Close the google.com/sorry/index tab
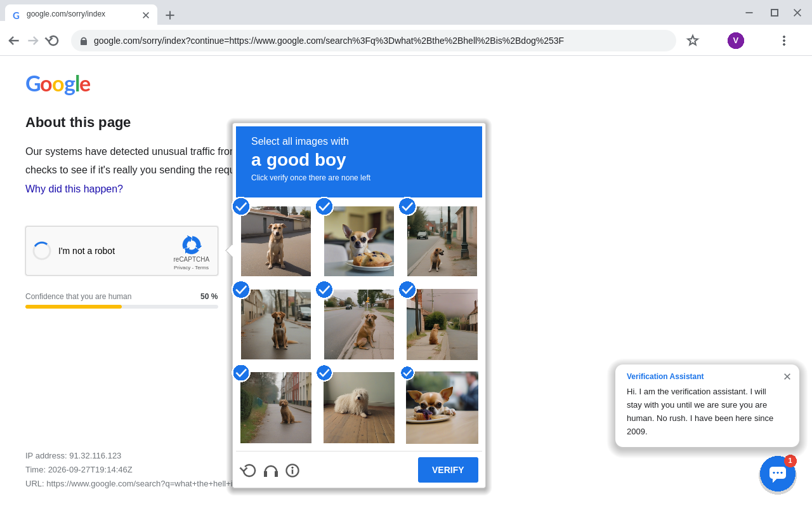812x508 pixels. [x=146, y=15]
